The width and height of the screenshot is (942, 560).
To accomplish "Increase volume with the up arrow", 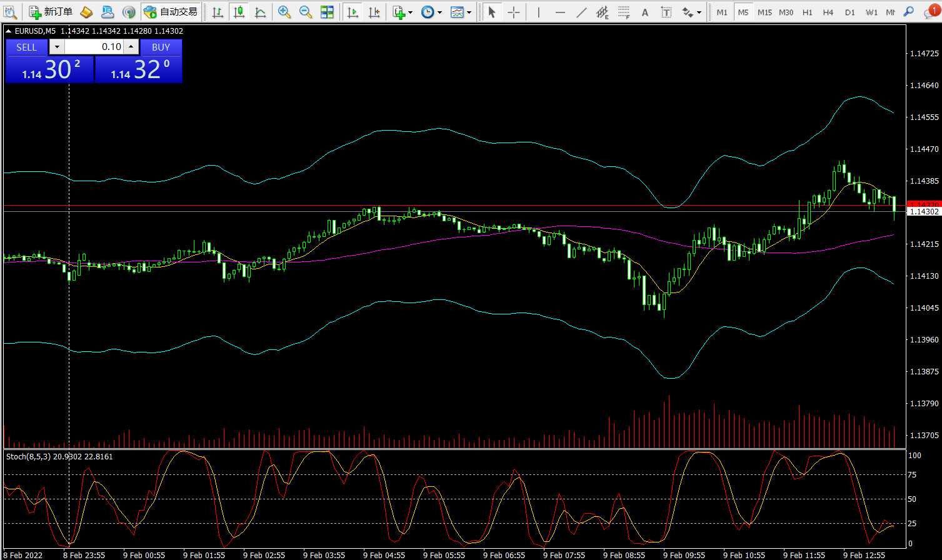I will coord(131,47).
